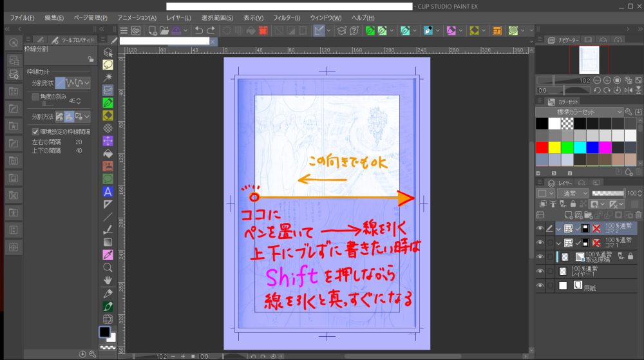Open the フィルター menu
The height and width of the screenshot is (360, 644).
(x=287, y=17)
